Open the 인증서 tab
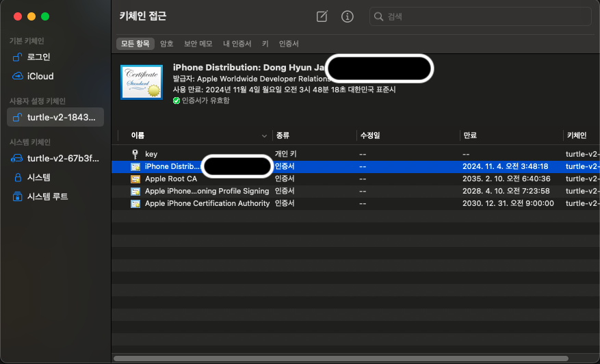This screenshot has width=600, height=364. pos(289,44)
